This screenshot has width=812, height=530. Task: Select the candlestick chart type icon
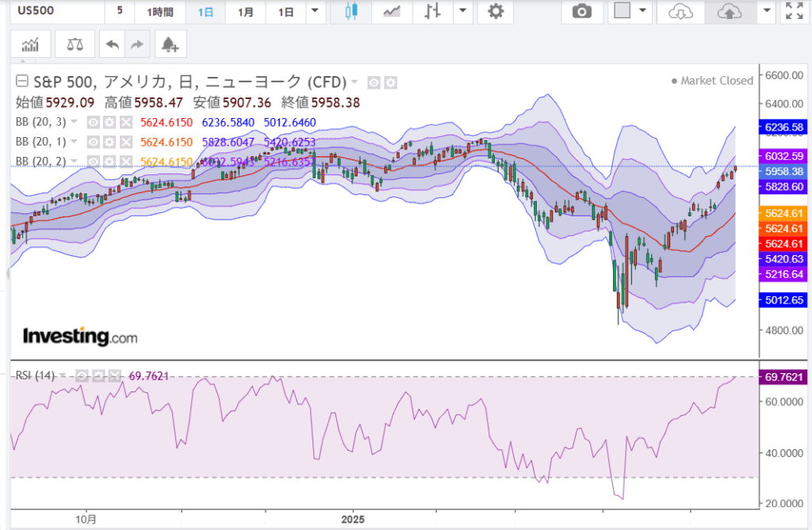point(351,11)
